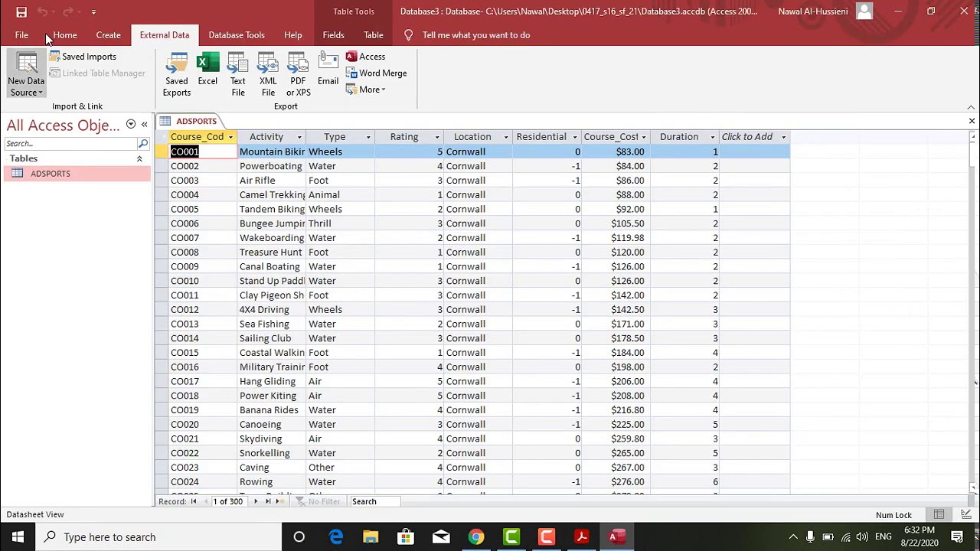This screenshot has height=551, width=980.
Task: Open Saved Imports
Action: (x=83, y=57)
